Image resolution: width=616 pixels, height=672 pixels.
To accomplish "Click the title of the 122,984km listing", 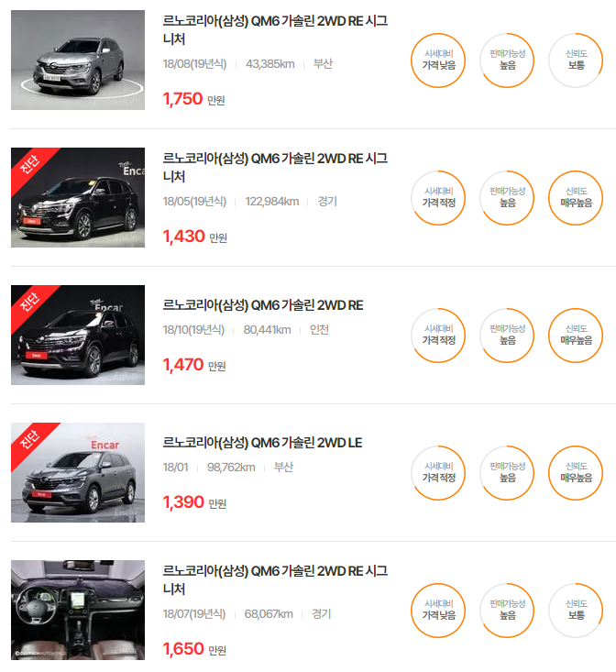I will click(275, 168).
